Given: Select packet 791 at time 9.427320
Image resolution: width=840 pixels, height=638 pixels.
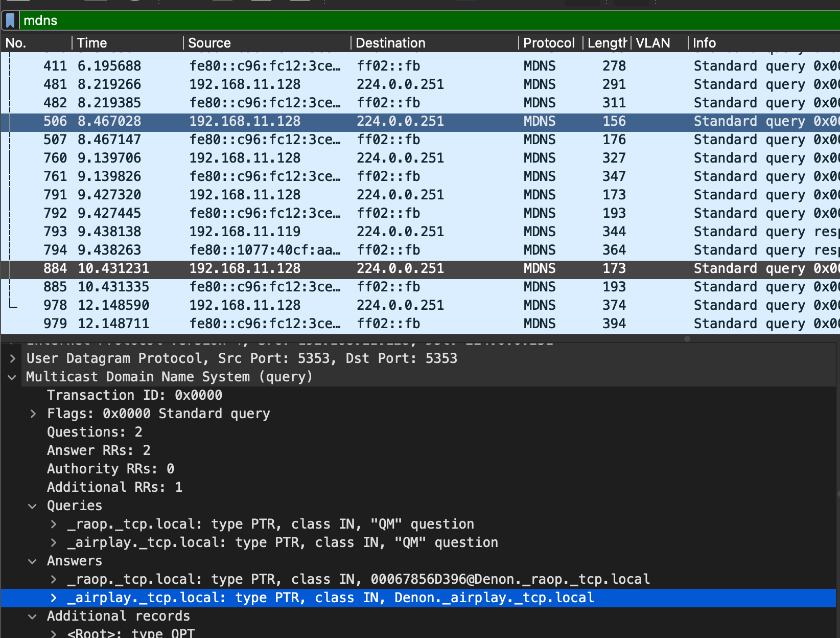Looking at the screenshot, I should (420, 195).
